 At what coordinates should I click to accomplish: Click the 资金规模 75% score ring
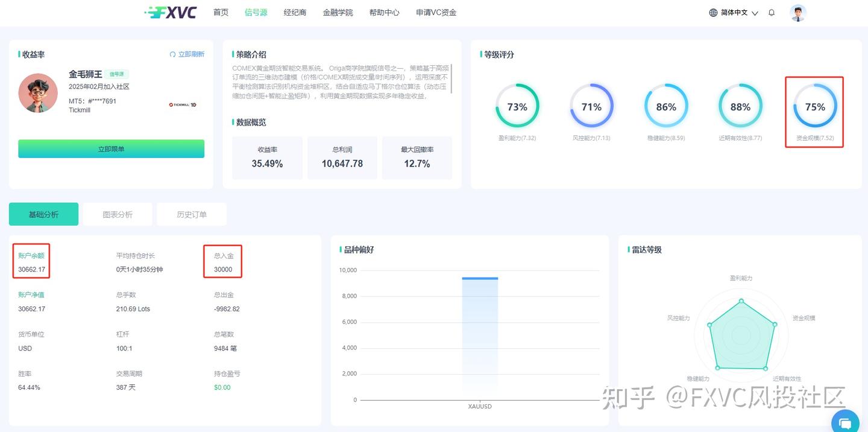pos(815,107)
